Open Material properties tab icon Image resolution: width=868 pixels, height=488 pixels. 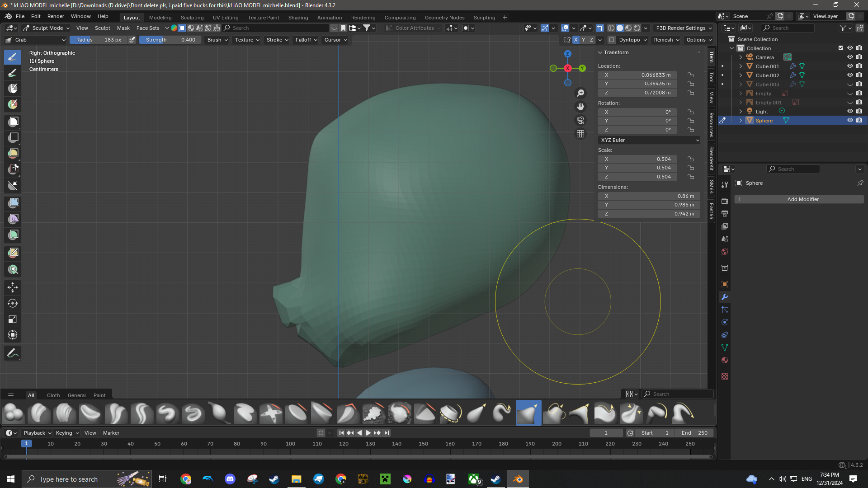725,360
